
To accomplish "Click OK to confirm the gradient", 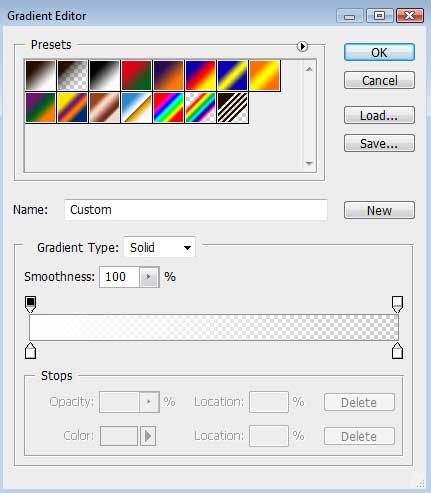I will pos(379,52).
